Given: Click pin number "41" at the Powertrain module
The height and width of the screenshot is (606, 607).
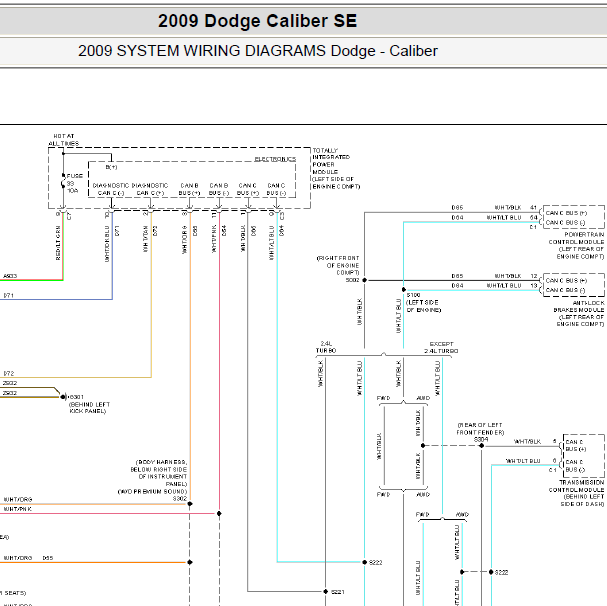Looking at the screenshot, I should 533,208.
